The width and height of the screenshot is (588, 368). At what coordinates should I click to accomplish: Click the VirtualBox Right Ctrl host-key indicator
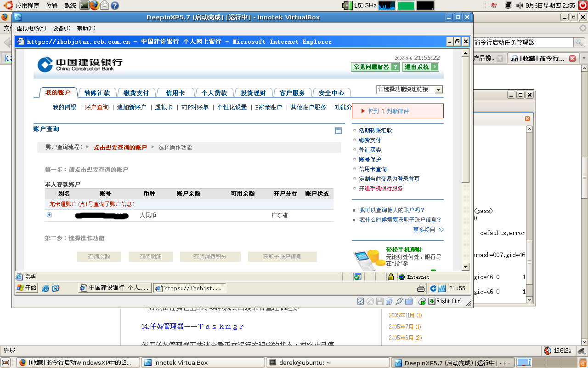point(446,301)
